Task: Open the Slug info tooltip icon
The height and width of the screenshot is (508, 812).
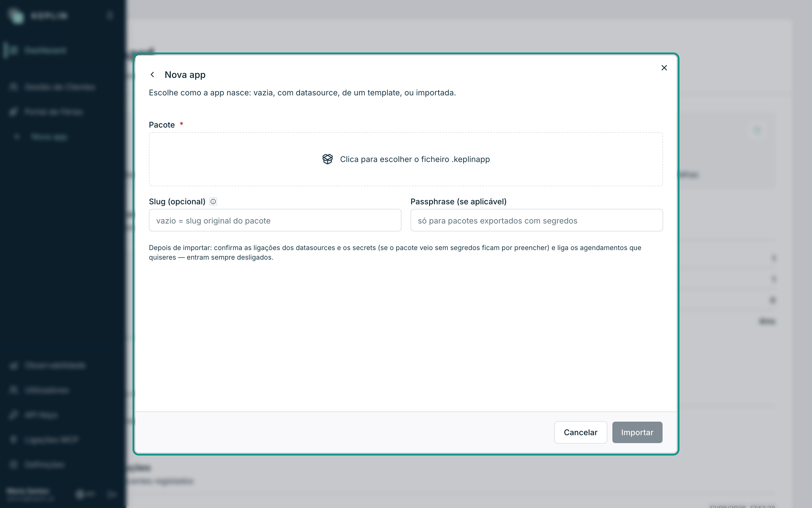Action: [x=213, y=202]
